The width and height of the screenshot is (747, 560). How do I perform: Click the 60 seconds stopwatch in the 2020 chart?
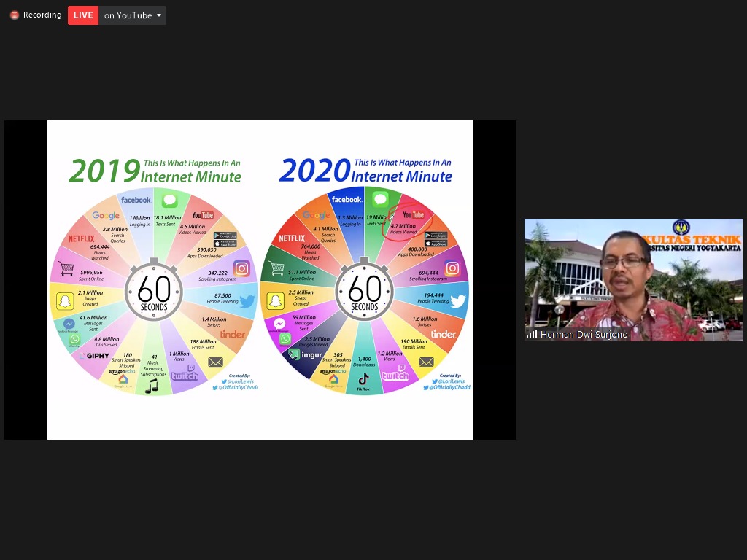(x=365, y=291)
